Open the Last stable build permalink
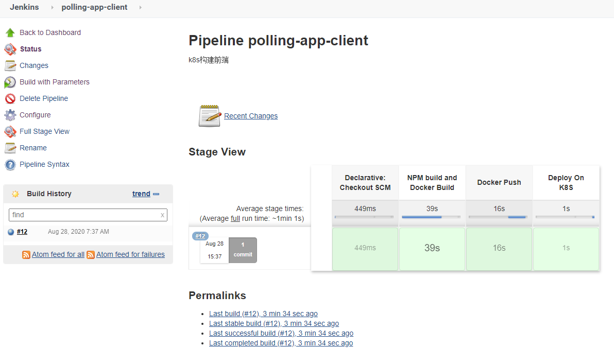Image resolution: width=614 pixels, height=364 pixels. [274, 323]
